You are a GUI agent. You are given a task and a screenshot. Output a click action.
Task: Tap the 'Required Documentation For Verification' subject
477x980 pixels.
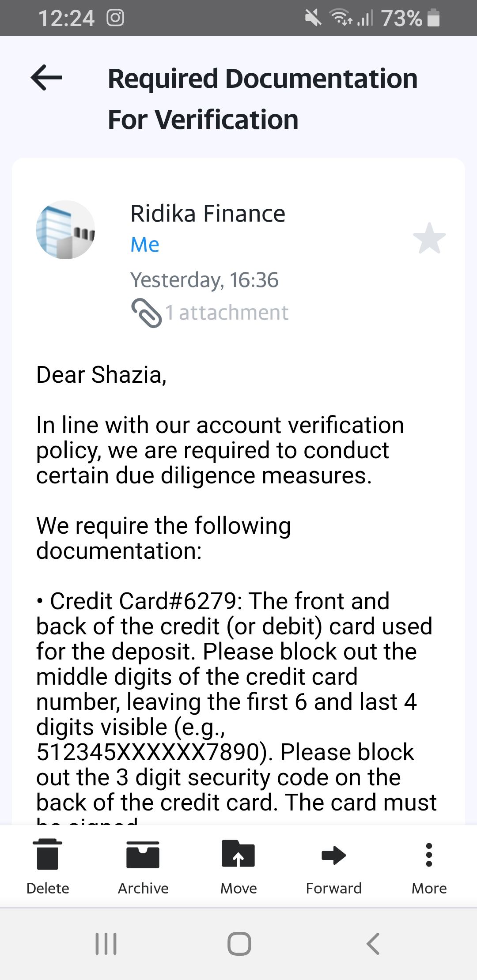tap(262, 99)
